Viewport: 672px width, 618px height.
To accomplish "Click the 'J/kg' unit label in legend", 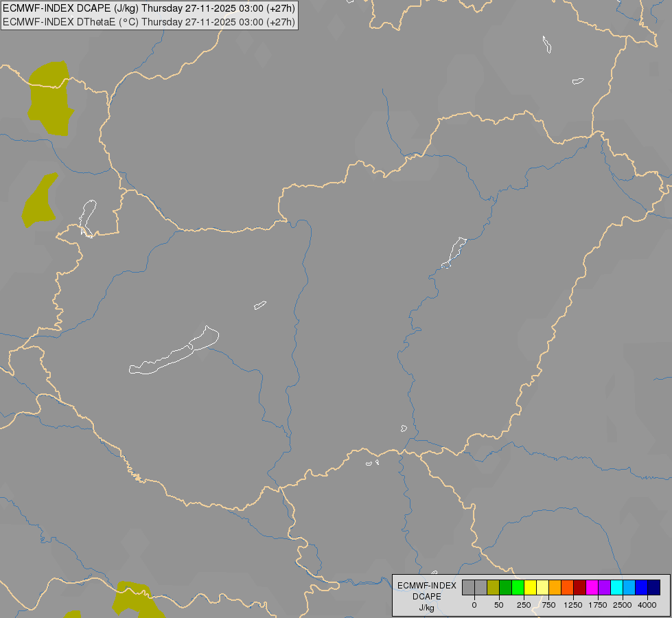I will point(427,608).
